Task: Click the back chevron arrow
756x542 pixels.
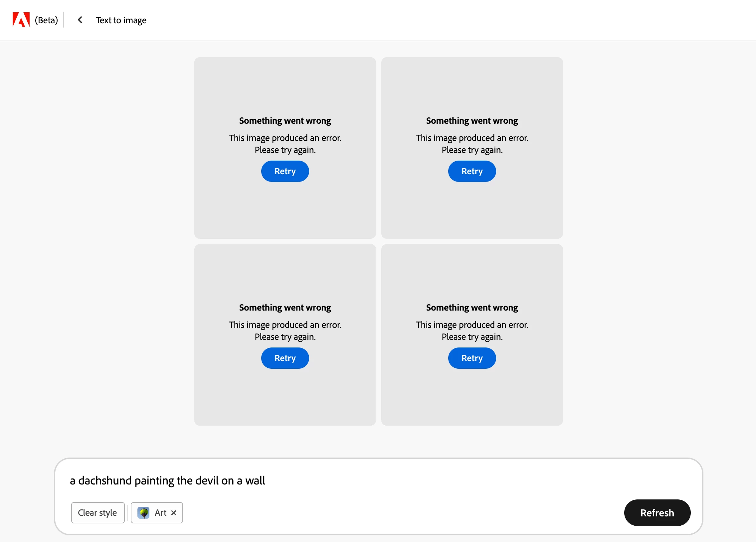Action: [80, 20]
